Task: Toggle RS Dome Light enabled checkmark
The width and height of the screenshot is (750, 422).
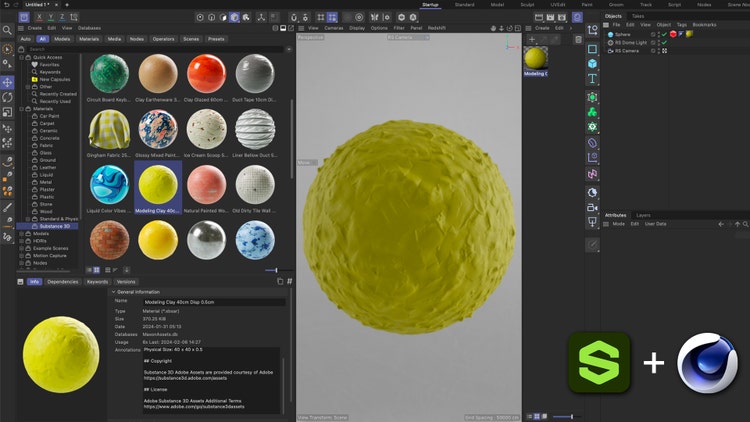Action: (664, 43)
